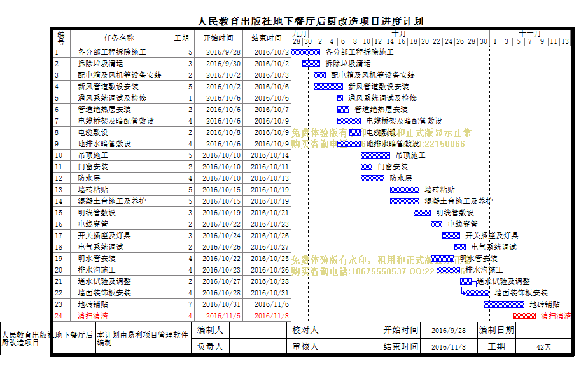588x370 pixels.
Task: Click Gantt label 电缆敷设 beside its bar
Action: point(381,132)
